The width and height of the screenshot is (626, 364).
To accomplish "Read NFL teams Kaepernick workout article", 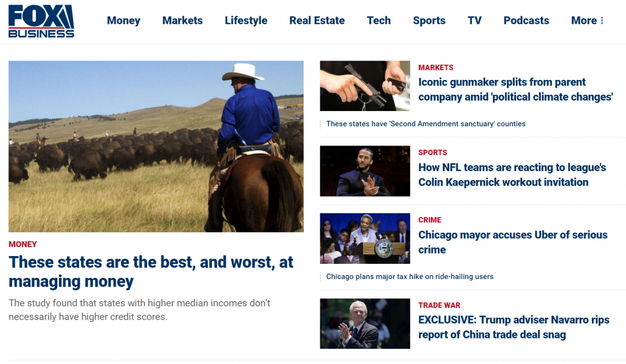I will click(x=512, y=175).
